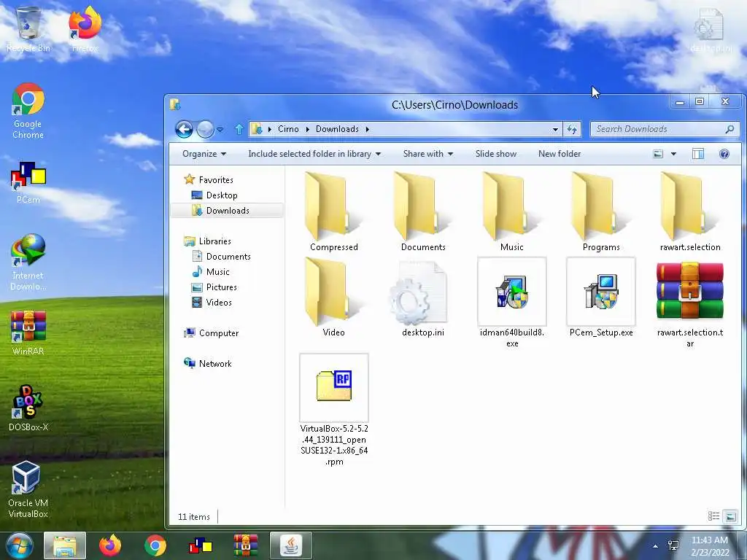The width and height of the screenshot is (747, 560).
Task: Expand the arrow after Cirno in breadcrumb
Action: 307,129
